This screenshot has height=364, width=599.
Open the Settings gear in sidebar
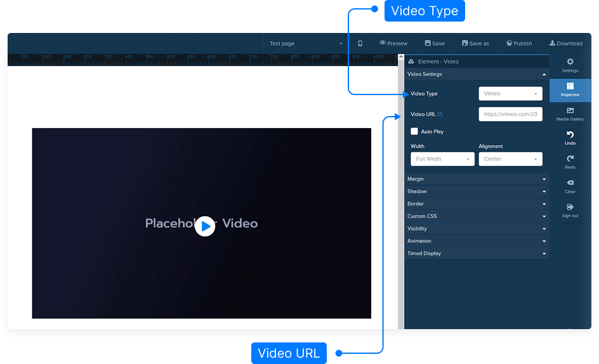pos(570,62)
